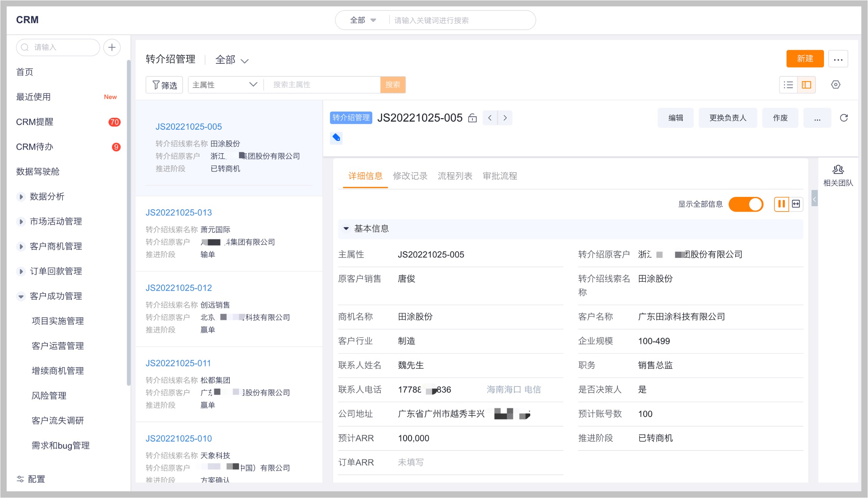The height and width of the screenshot is (498, 868).
Task: Open record JS20221025-010 link
Action: [x=179, y=439]
